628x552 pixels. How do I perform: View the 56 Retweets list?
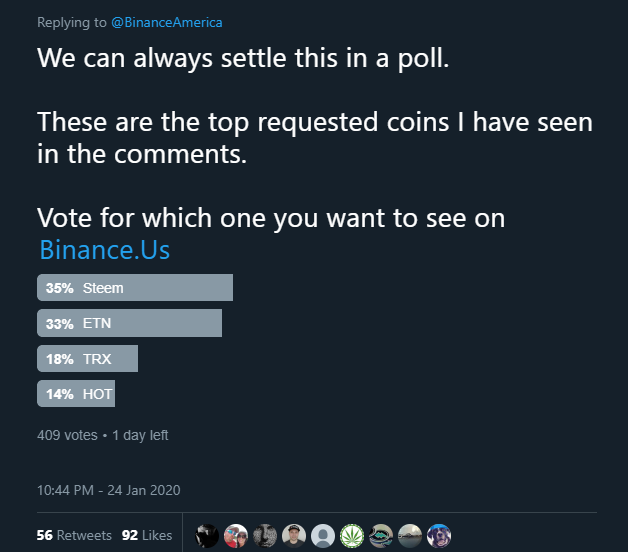coord(74,535)
